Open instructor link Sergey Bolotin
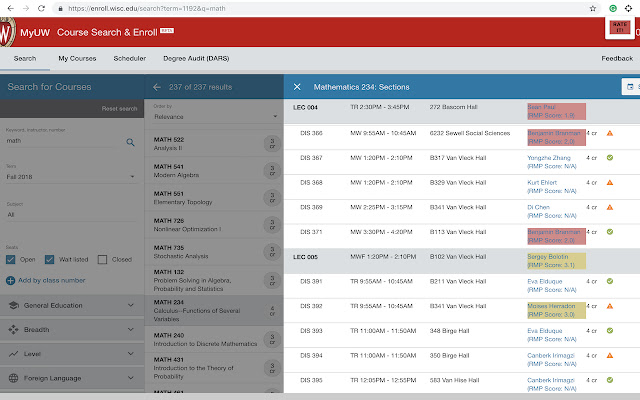The height and width of the screenshot is (400, 640). coord(549,256)
